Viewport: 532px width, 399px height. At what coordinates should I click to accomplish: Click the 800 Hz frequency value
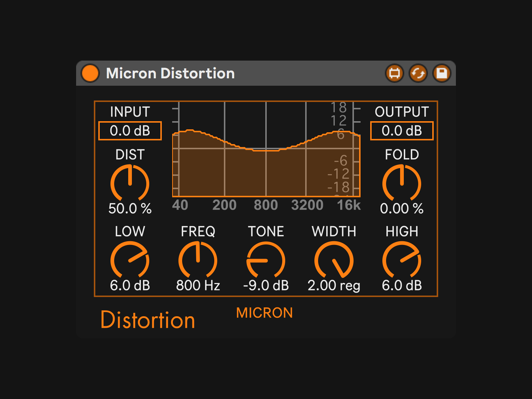[198, 286]
